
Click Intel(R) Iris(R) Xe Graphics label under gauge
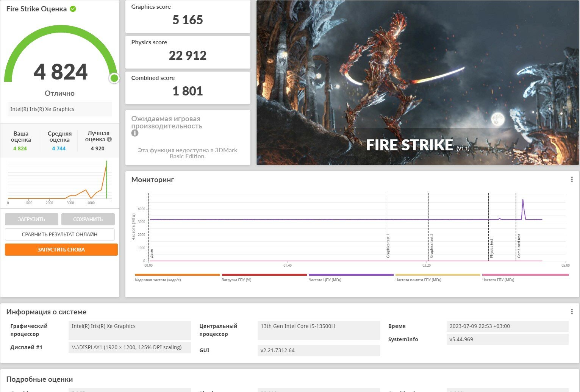coord(59,109)
